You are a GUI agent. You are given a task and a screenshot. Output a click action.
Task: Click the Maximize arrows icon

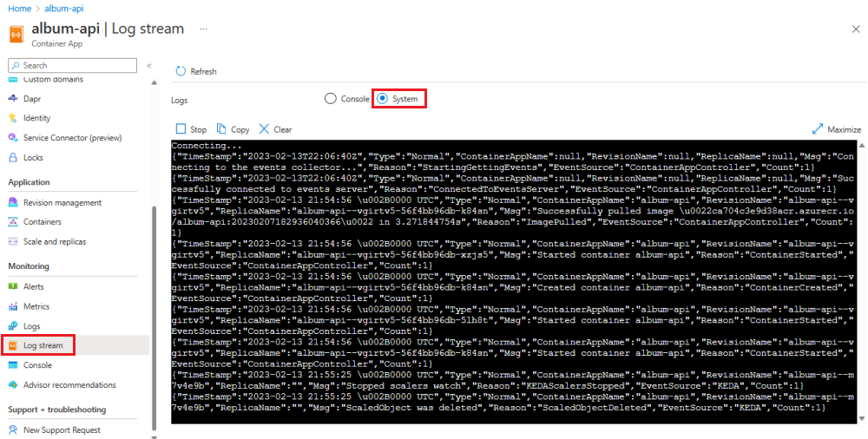click(818, 129)
